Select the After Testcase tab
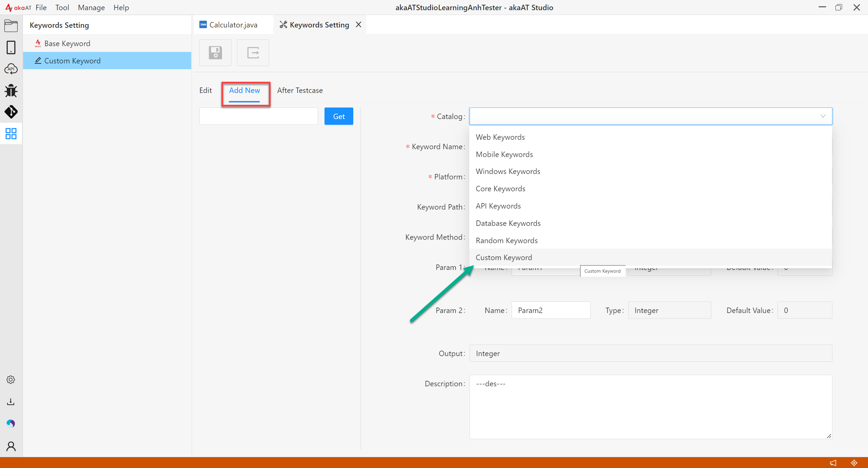This screenshot has width=868, height=468. click(300, 90)
